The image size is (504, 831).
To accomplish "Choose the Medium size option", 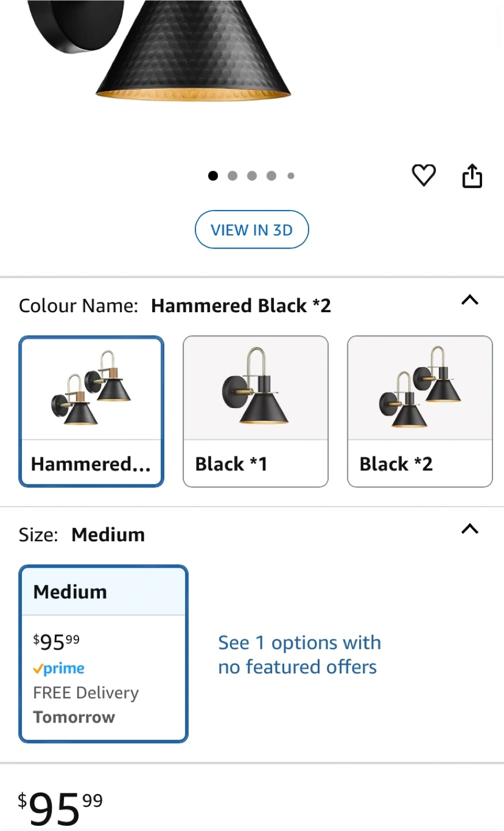I will 104,653.
